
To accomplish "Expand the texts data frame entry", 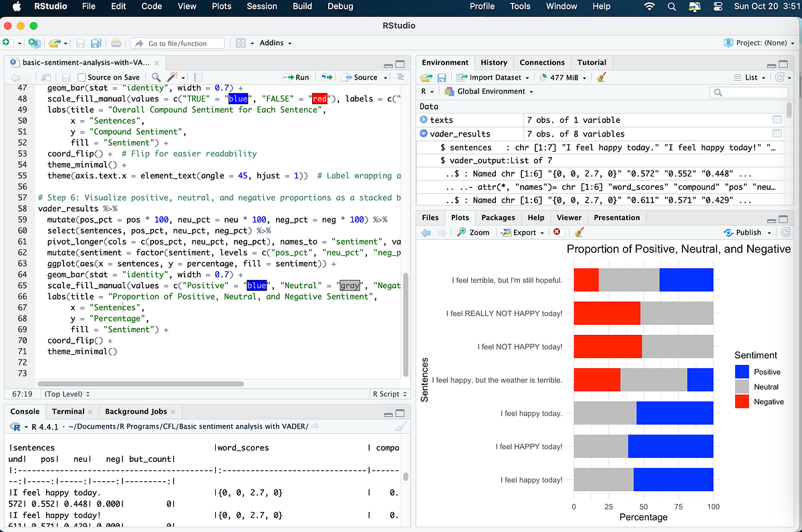I will (x=425, y=120).
